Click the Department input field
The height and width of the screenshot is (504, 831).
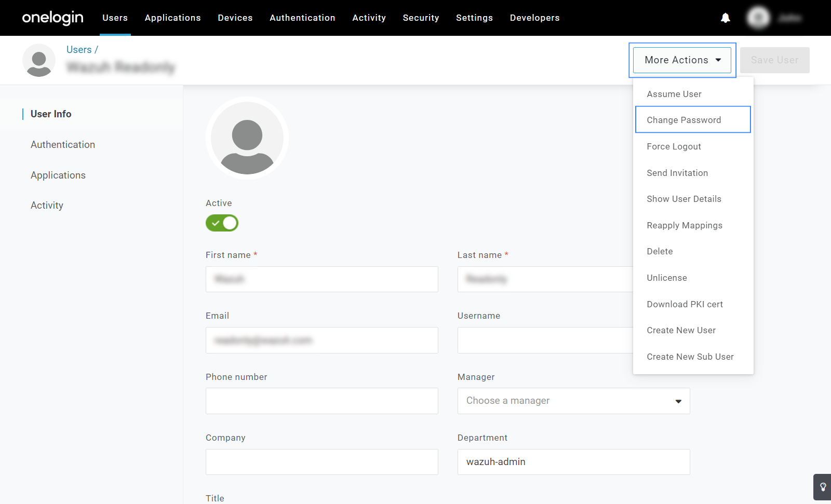tap(573, 462)
